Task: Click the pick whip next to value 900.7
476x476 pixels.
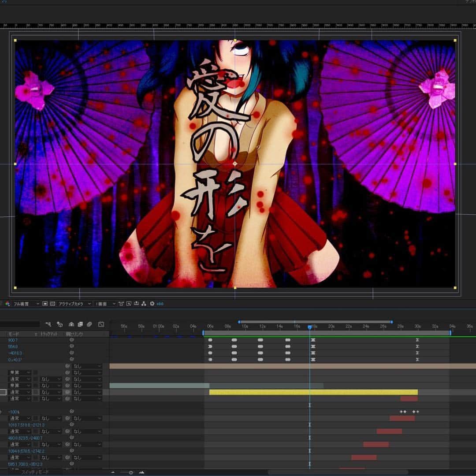Action: pyautogui.click(x=72, y=340)
